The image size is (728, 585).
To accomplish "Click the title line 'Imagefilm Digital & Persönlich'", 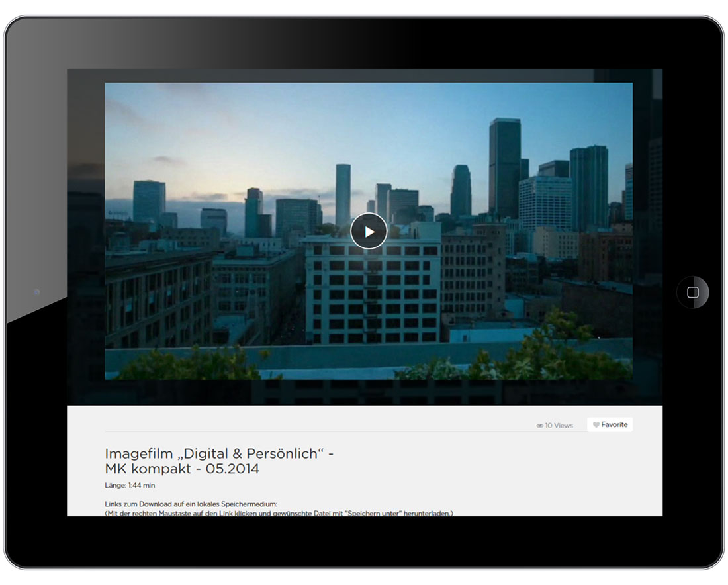I will 219,454.
